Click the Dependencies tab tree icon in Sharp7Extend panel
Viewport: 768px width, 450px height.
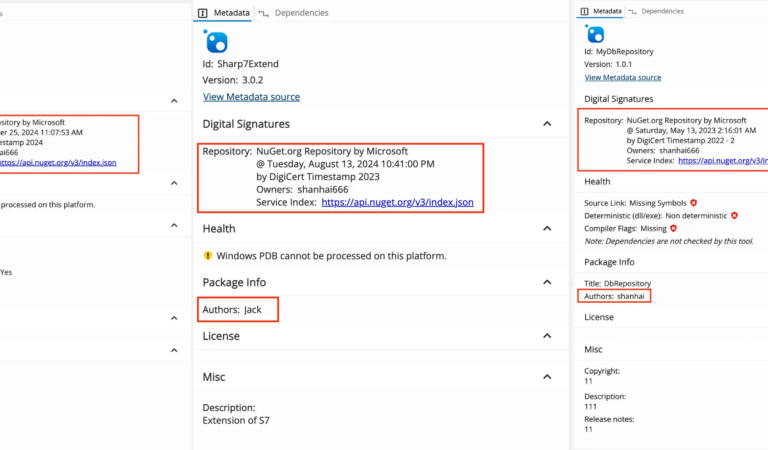[x=264, y=13]
